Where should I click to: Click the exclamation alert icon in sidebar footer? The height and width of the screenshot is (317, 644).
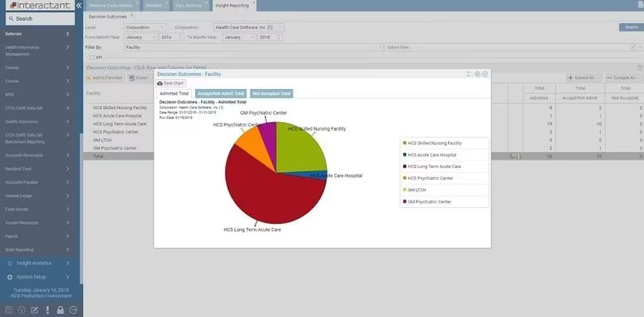click(x=47, y=310)
